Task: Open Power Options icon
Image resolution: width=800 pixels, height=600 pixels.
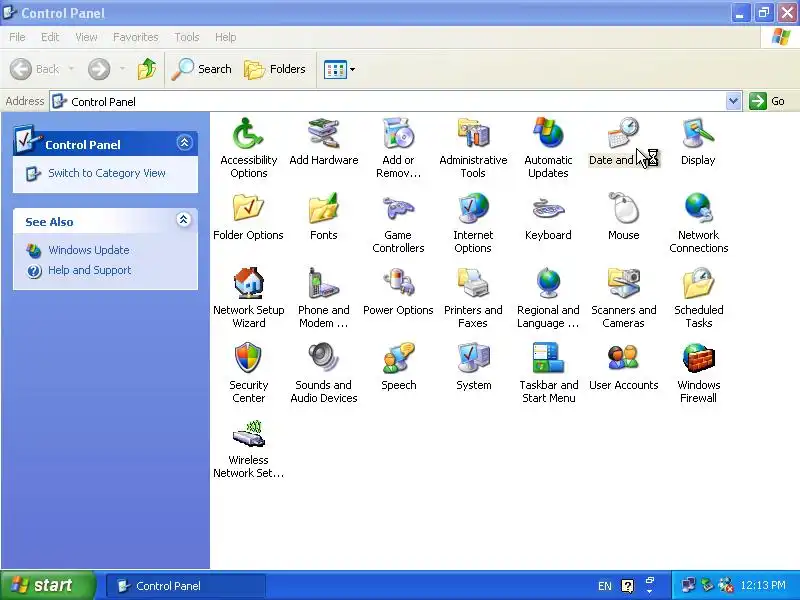Action: [398, 292]
